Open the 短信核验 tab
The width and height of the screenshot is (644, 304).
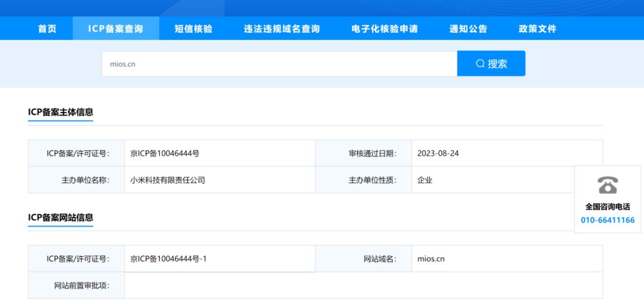[193, 29]
